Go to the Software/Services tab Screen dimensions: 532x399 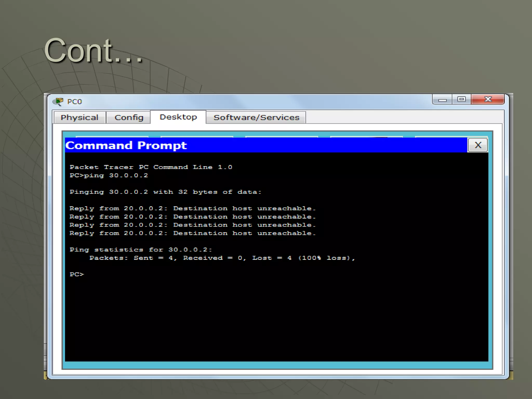pos(256,117)
